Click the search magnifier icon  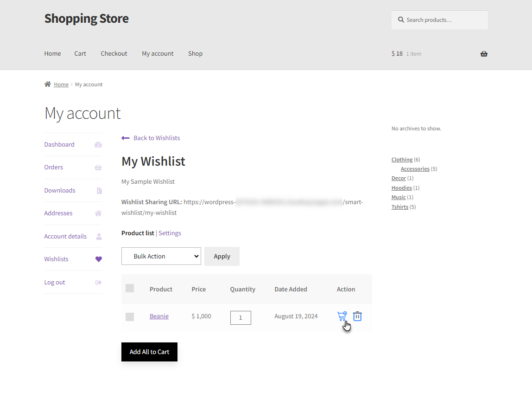click(x=401, y=19)
